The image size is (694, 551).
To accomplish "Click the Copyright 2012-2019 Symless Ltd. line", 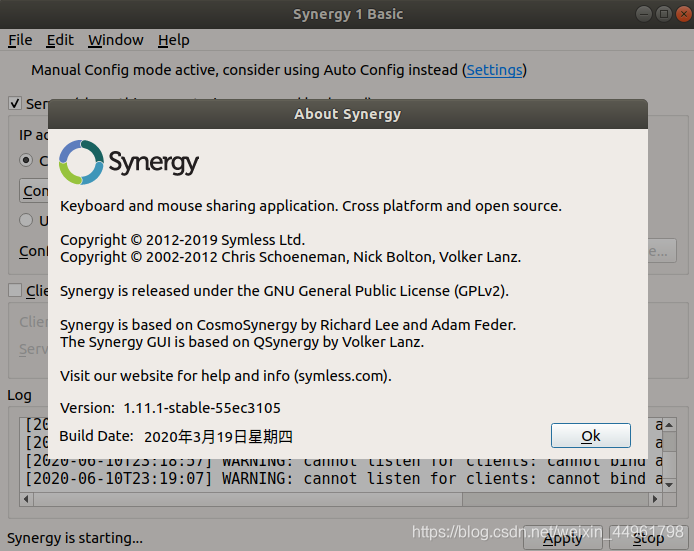I will (182, 240).
